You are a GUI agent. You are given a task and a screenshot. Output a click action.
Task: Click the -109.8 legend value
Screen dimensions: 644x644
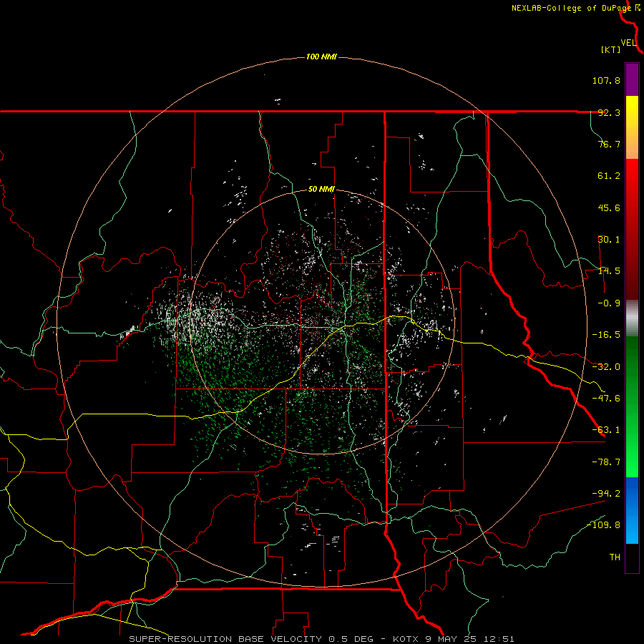click(x=603, y=525)
